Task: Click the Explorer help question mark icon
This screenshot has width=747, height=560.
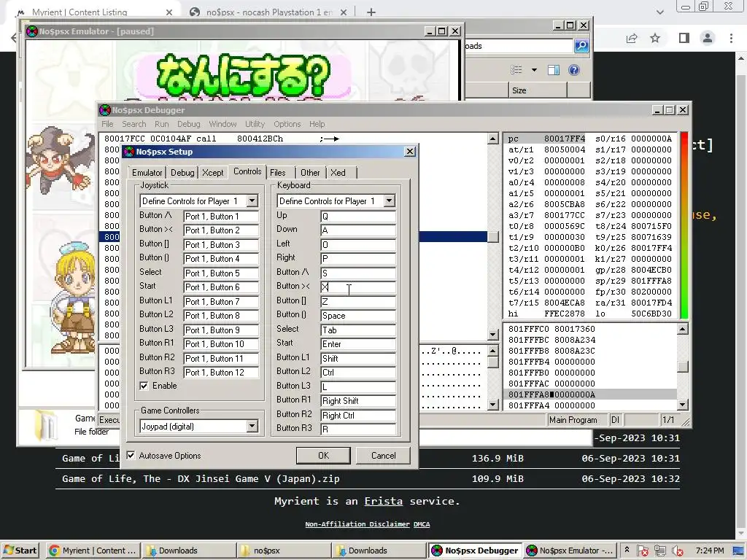Action: [x=574, y=70]
